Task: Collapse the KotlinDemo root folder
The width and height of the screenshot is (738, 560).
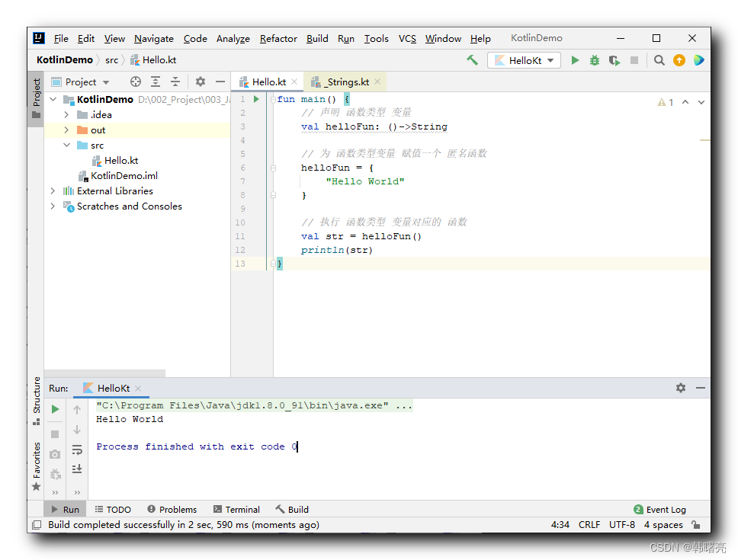Action: 53,99
